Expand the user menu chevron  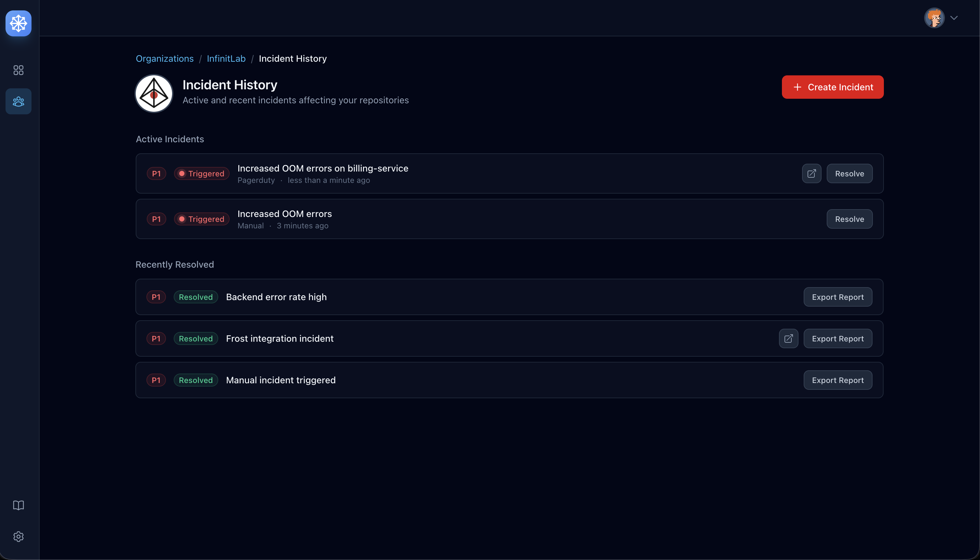(x=954, y=18)
